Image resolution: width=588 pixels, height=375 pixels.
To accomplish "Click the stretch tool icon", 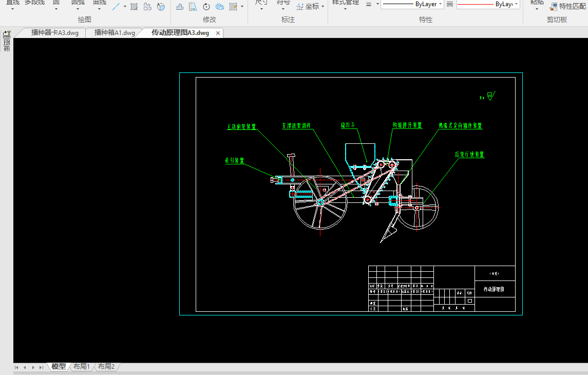I will pyautogui.click(x=193, y=6).
